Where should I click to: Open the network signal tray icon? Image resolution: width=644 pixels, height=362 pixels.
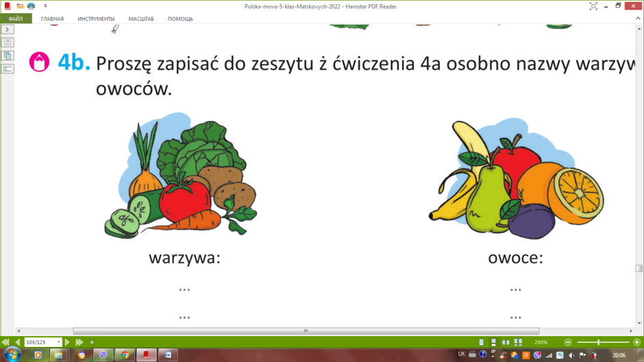[548, 355]
